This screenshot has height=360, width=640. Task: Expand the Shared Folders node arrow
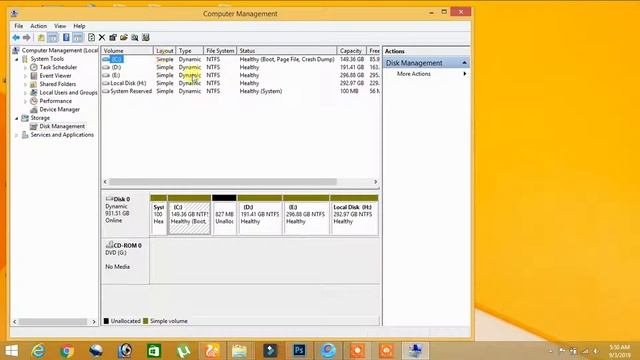click(x=25, y=84)
